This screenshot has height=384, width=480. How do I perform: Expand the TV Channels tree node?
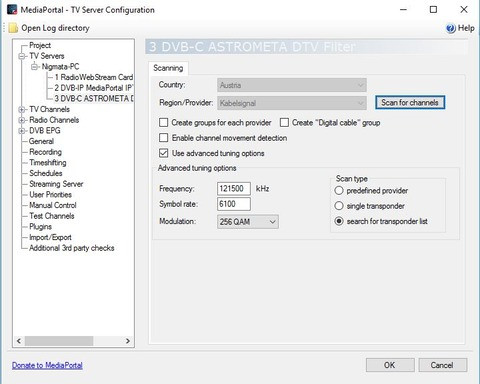coord(22,109)
